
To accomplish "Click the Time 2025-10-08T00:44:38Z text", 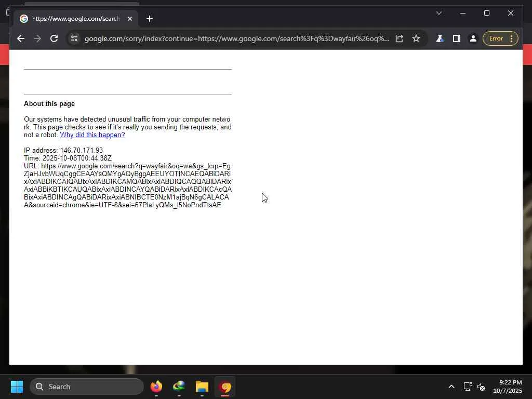I will pos(68,158).
